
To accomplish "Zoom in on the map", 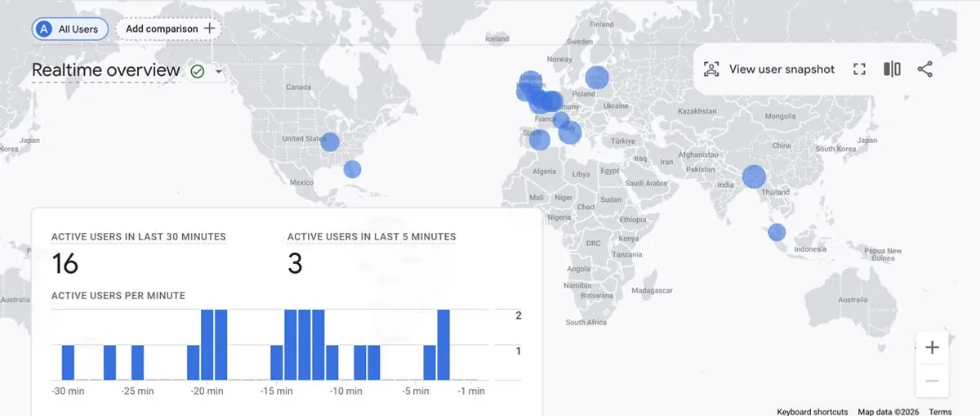I will click(932, 348).
